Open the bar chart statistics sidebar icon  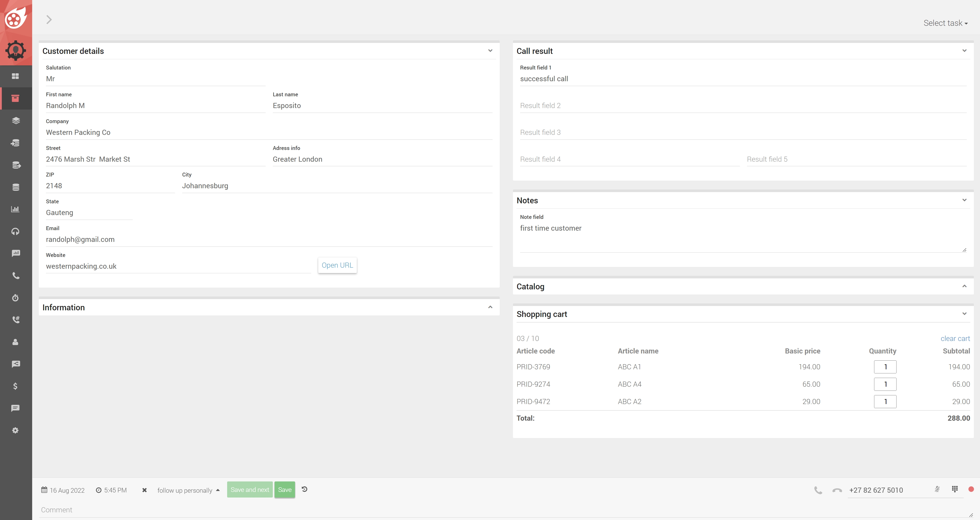(x=15, y=209)
